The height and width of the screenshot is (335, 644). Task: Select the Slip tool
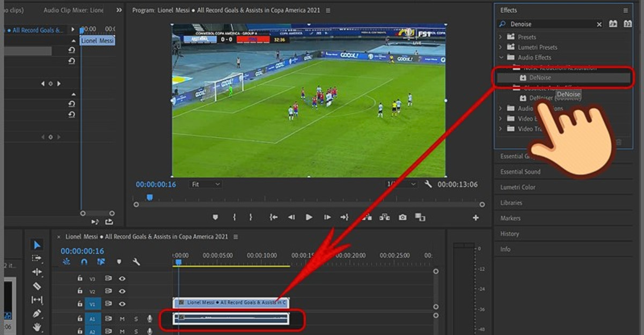coord(36,300)
